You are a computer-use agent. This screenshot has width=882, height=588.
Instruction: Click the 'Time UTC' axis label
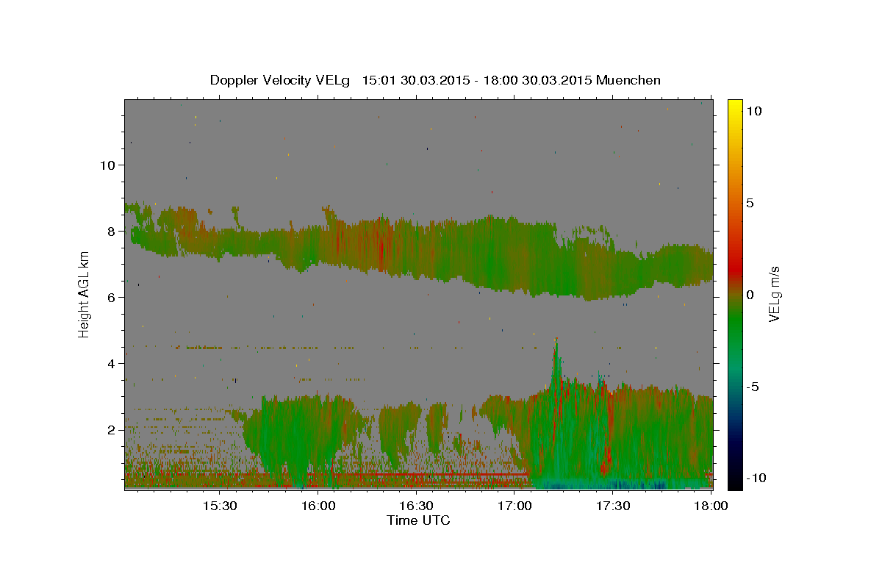coord(418,520)
